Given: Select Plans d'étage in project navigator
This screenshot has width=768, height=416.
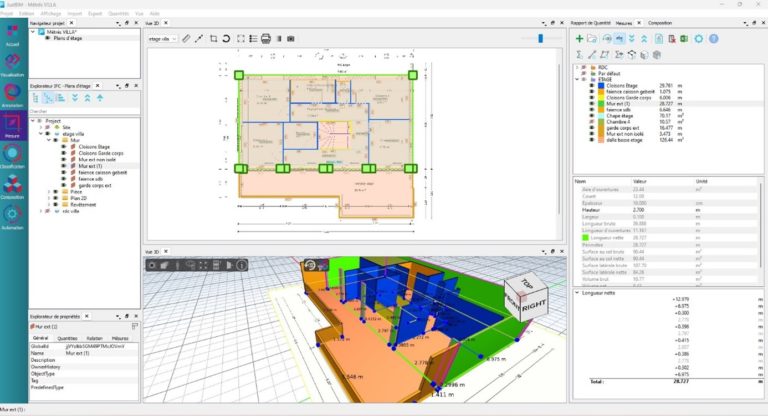Looking at the screenshot, I should [68, 38].
